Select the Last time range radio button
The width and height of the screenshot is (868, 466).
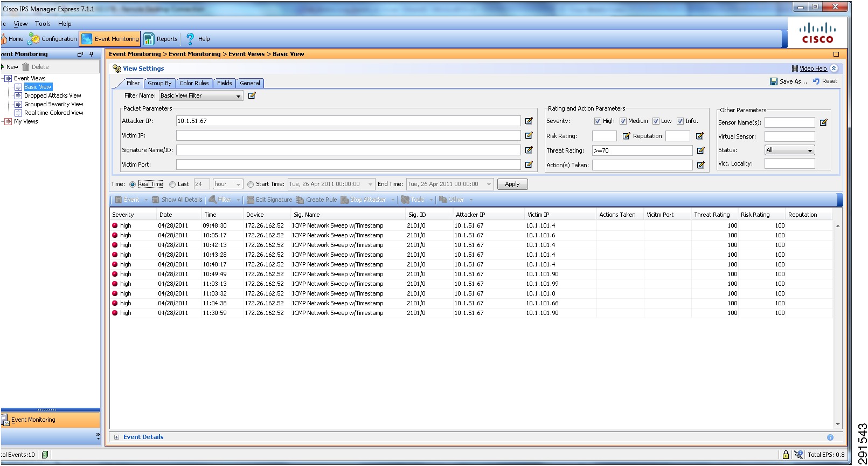(172, 184)
